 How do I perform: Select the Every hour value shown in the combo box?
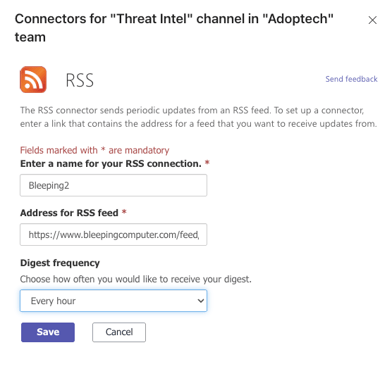click(x=53, y=301)
